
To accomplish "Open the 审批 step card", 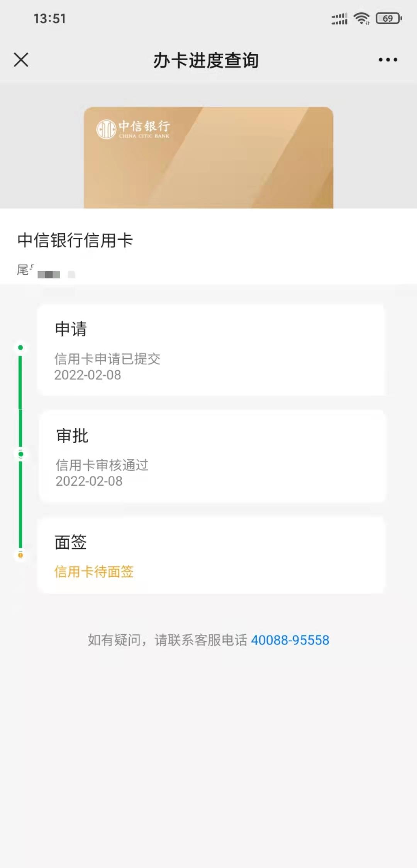I will pyautogui.click(x=212, y=456).
